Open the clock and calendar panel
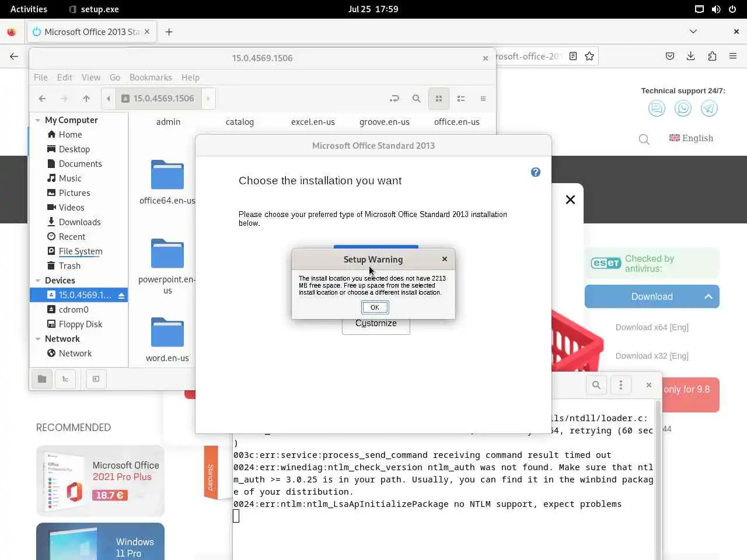 [x=373, y=9]
